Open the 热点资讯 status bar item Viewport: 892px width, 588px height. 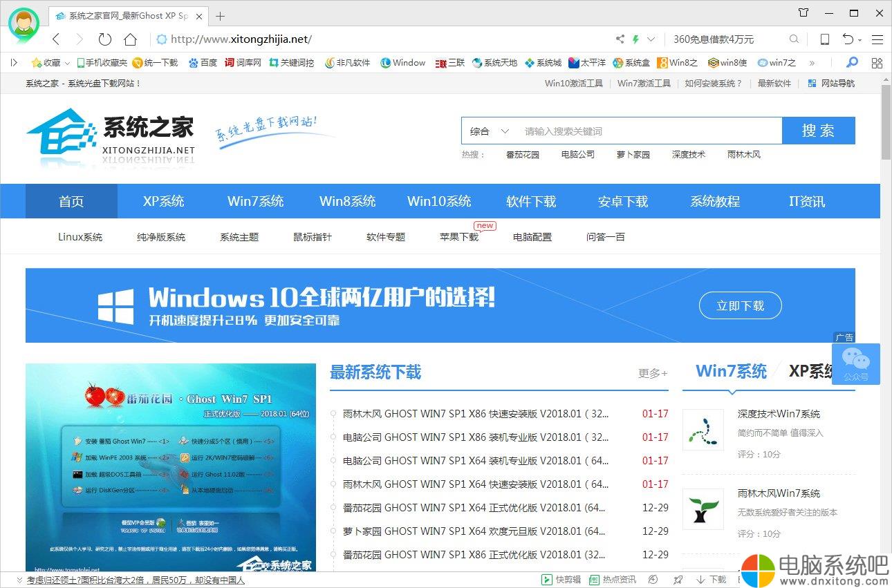click(x=613, y=580)
